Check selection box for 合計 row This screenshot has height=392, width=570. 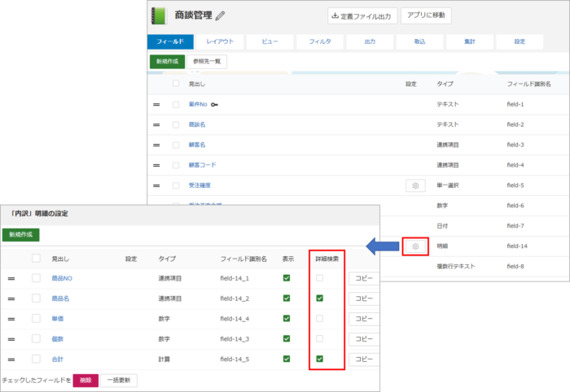tap(36, 359)
